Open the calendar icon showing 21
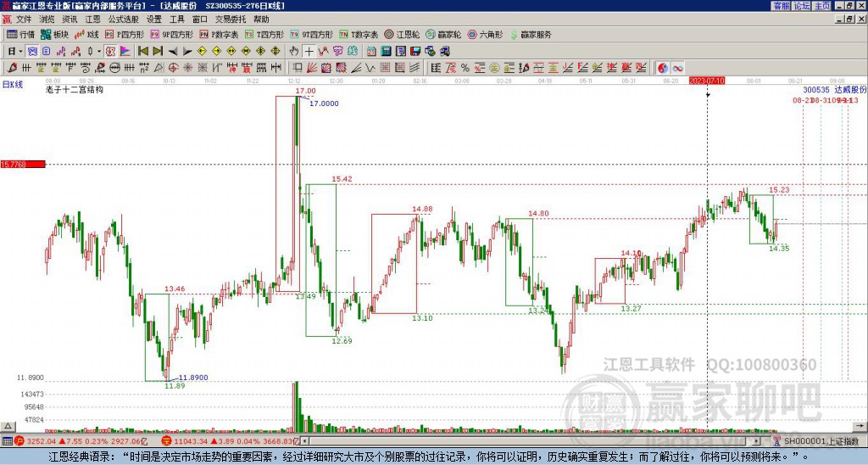The width and height of the screenshot is (868, 465). click(x=371, y=52)
